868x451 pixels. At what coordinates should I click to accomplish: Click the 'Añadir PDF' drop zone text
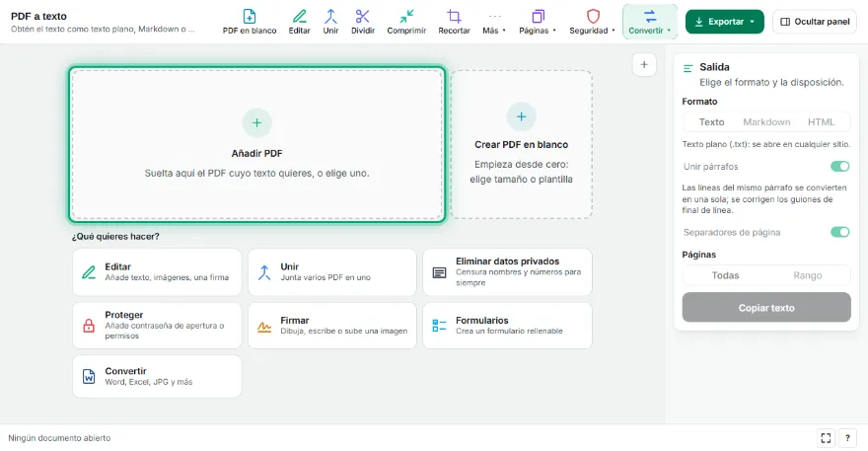pyautogui.click(x=256, y=154)
